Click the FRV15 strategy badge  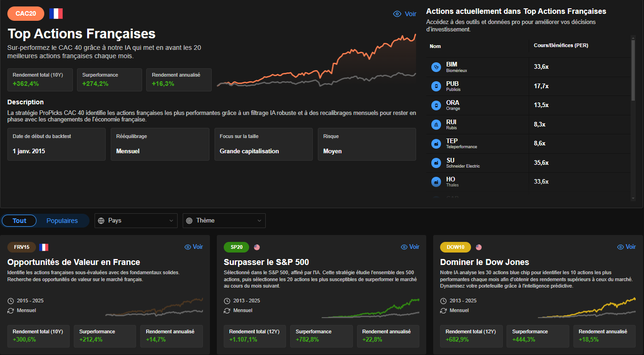(x=22, y=247)
